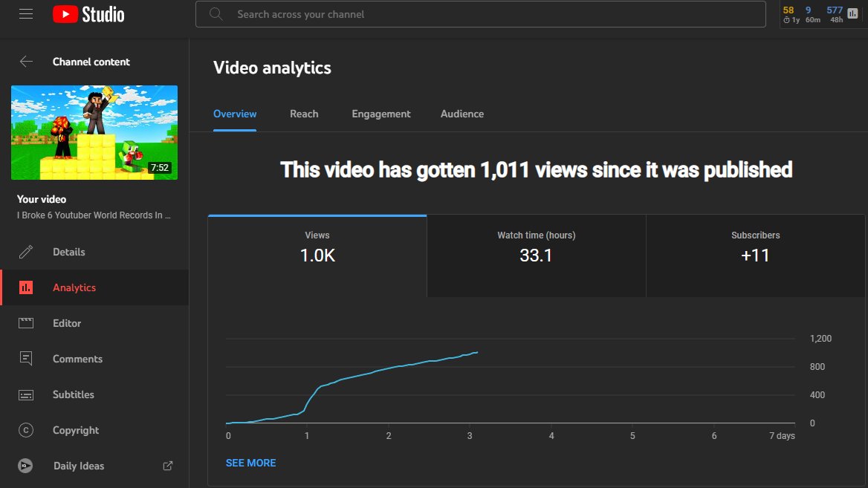The image size is (868, 488).
Task: Click the 400 y-axis label
Action: tap(817, 395)
